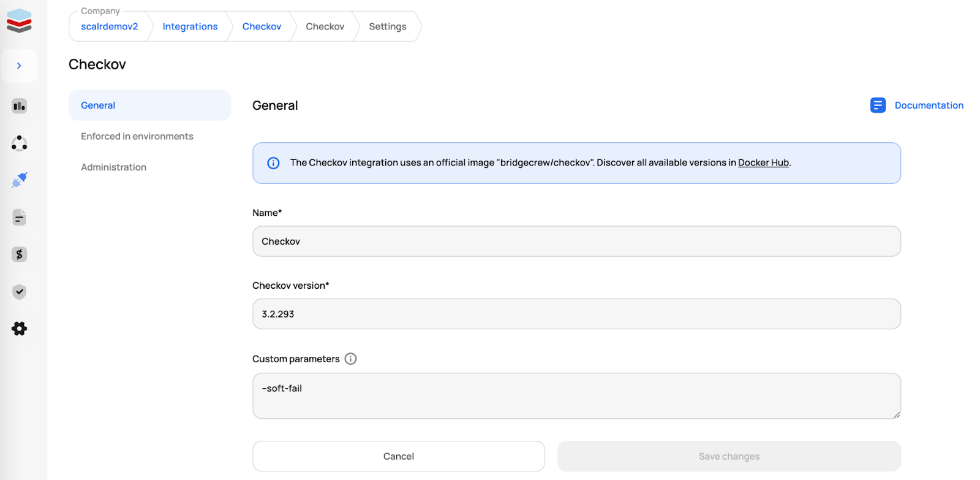Focus the Name input field
The height and width of the screenshot is (480, 980).
[x=576, y=241]
